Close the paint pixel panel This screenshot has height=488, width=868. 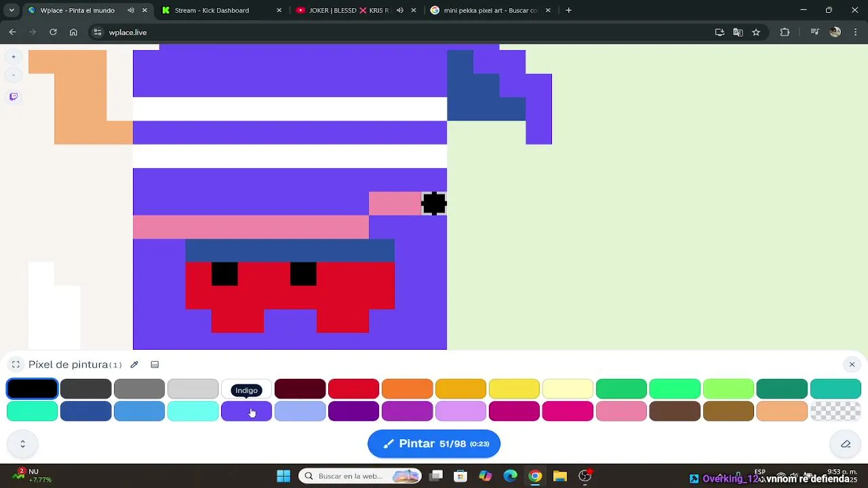(852, 365)
